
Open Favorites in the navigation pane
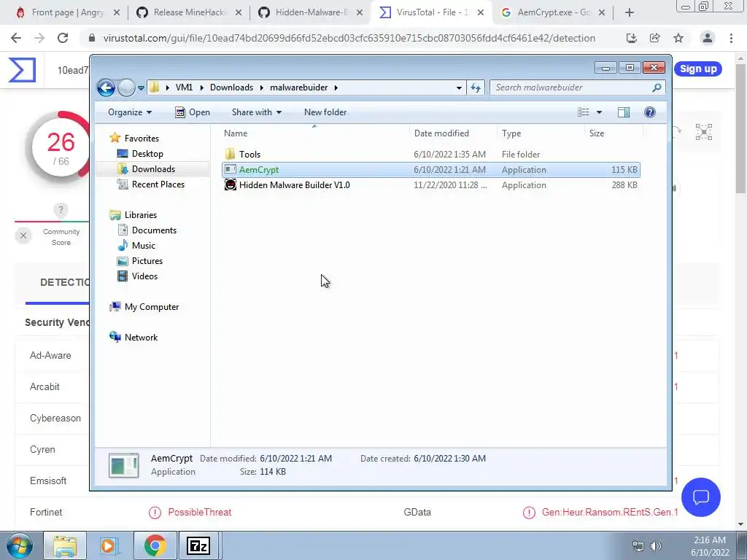click(142, 139)
